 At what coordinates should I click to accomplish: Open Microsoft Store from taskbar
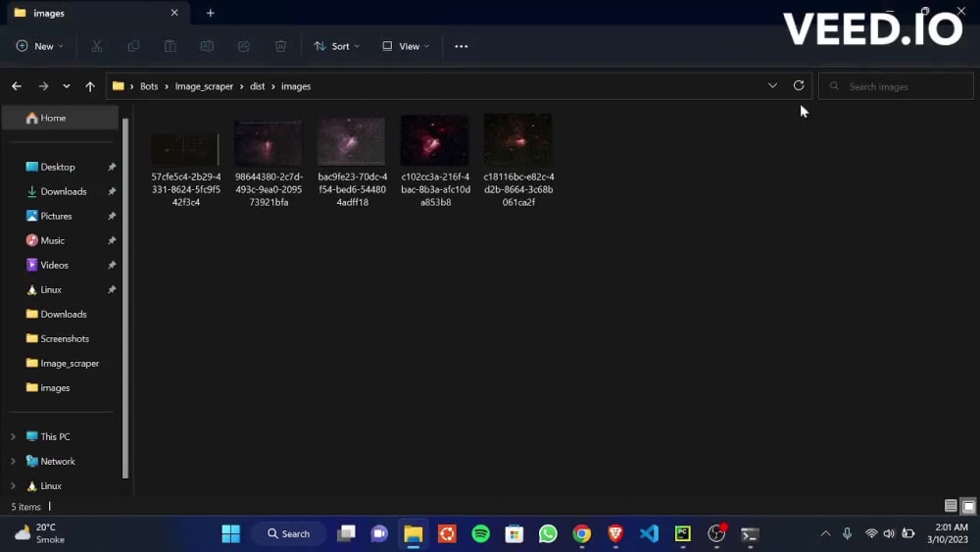pos(514,533)
